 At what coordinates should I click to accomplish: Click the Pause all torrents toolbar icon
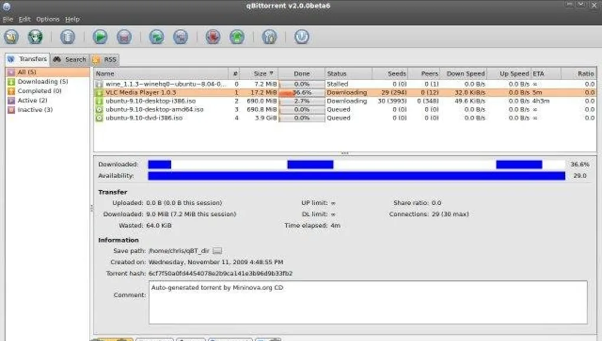click(x=181, y=37)
